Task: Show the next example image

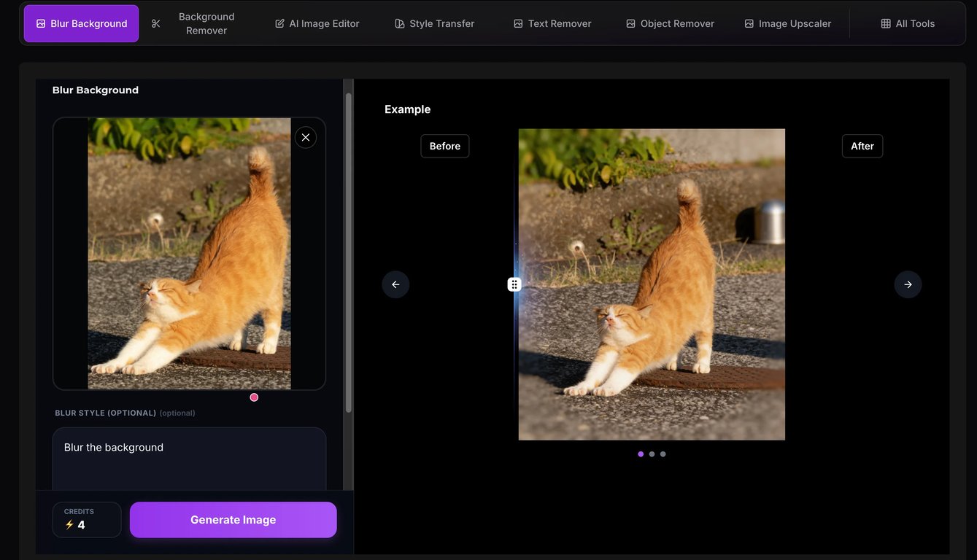Action: [x=908, y=284]
